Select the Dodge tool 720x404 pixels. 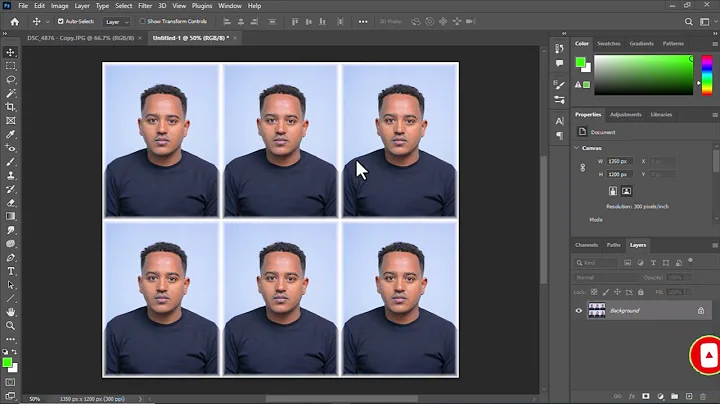pyautogui.click(x=10, y=244)
